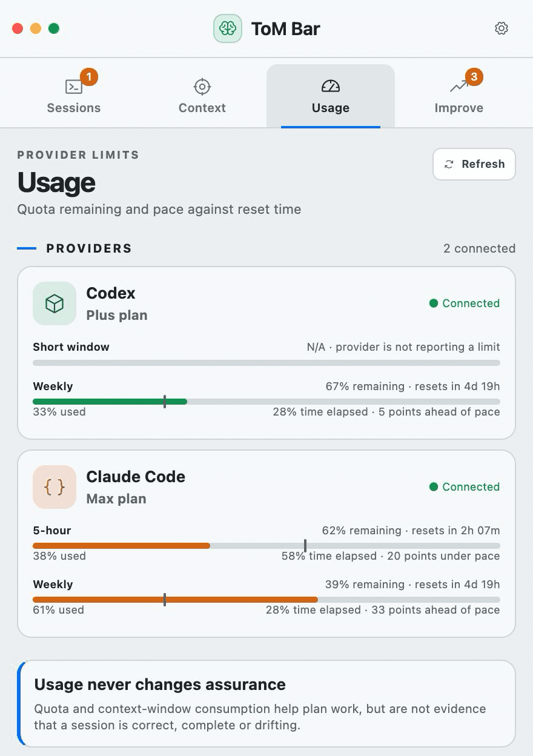This screenshot has height=756, width=533.
Task: Click the Codex 'Connected' status text
Action: click(x=471, y=303)
